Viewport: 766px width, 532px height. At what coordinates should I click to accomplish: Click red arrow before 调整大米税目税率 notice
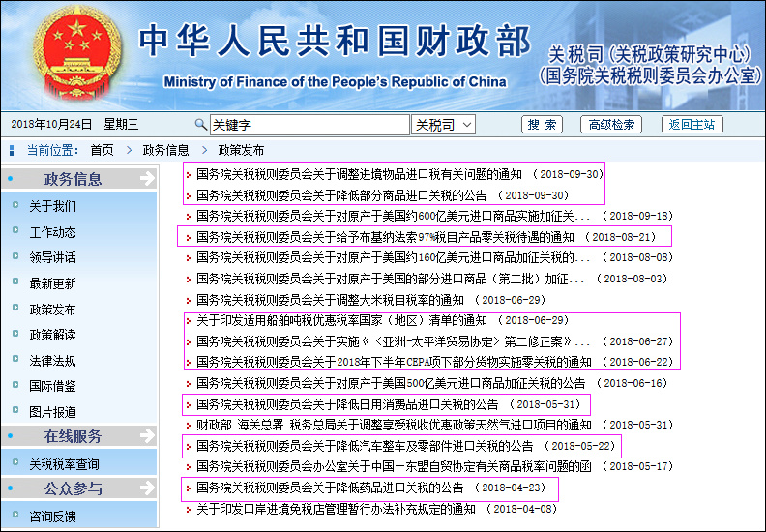coord(189,301)
